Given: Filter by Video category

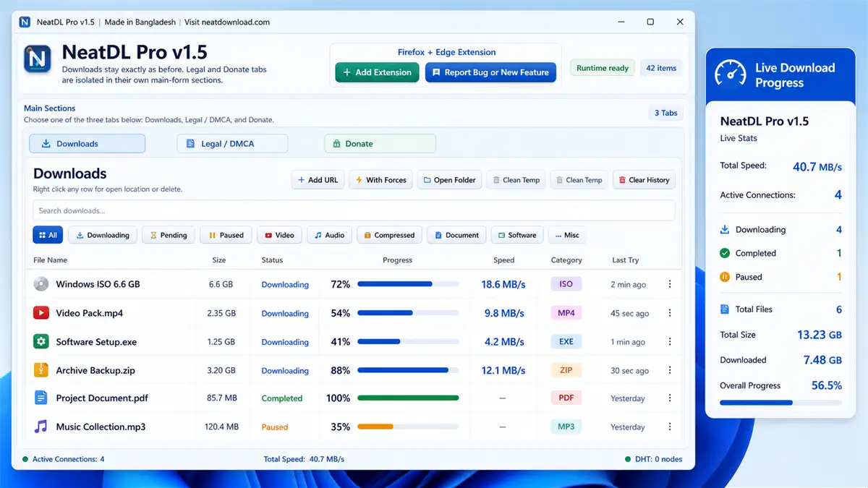Looking at the screenshot, I should click(279, 235).
